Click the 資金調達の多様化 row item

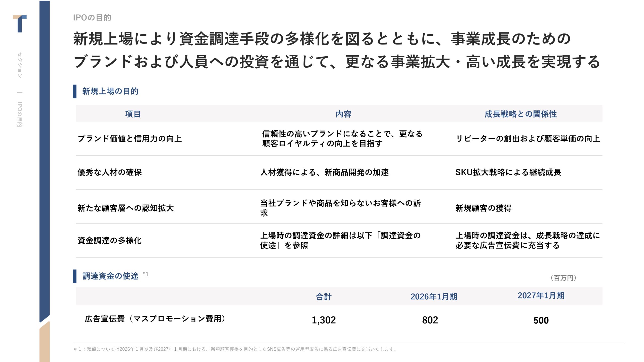(x=110, y=241)
